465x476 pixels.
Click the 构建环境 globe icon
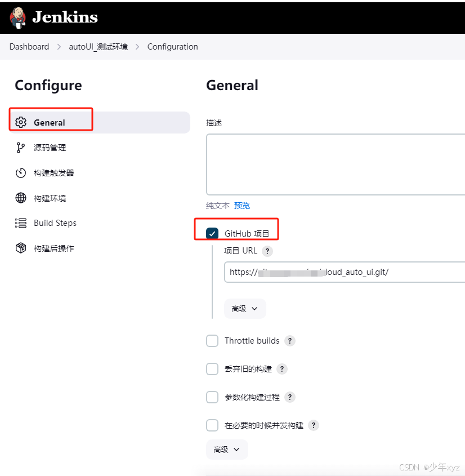[21, 198]
